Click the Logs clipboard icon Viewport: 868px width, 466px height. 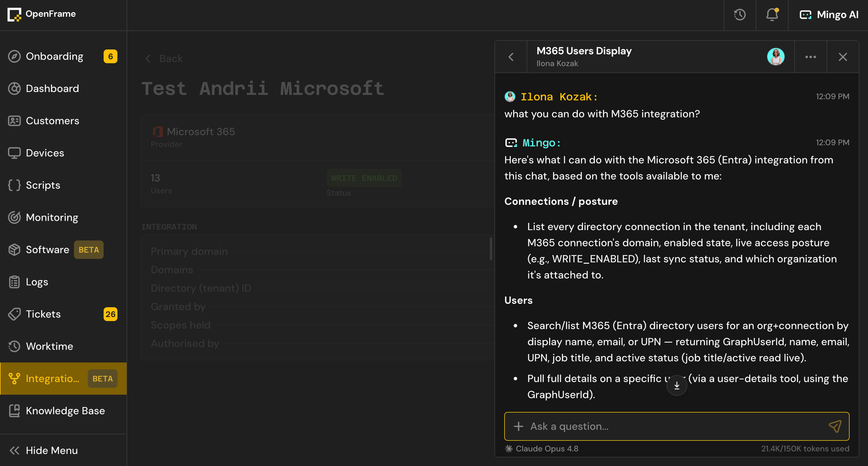coord(14,282)
